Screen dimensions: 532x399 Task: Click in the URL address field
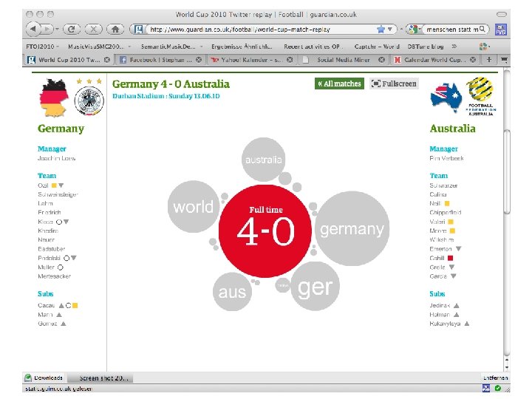[262, 30]
